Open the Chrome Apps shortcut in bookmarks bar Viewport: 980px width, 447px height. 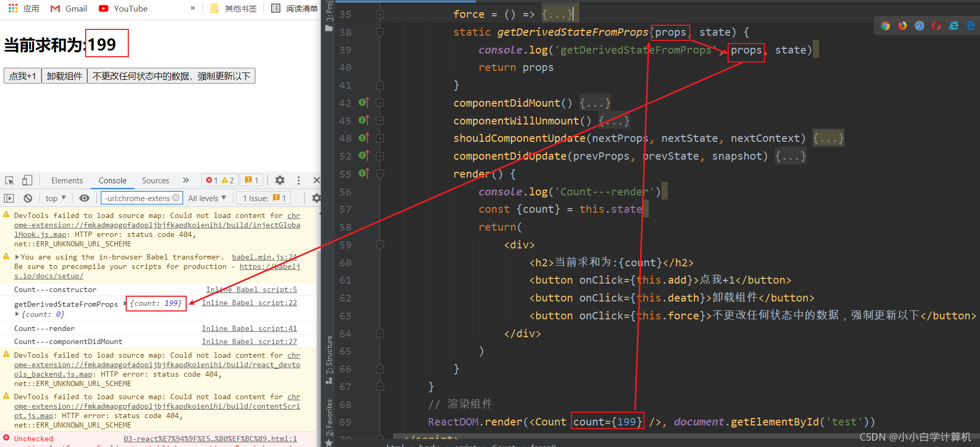tap(24, 8)
